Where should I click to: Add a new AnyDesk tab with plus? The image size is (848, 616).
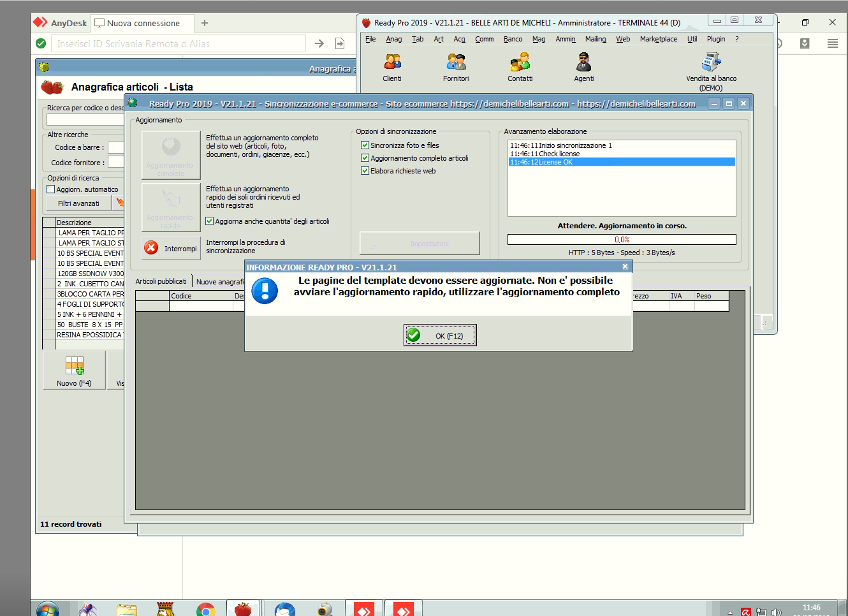205,23
